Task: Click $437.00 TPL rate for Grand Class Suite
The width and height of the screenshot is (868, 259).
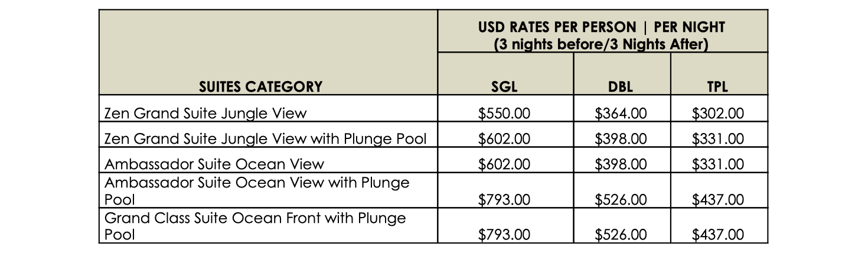Action: [x=717, y=235]
